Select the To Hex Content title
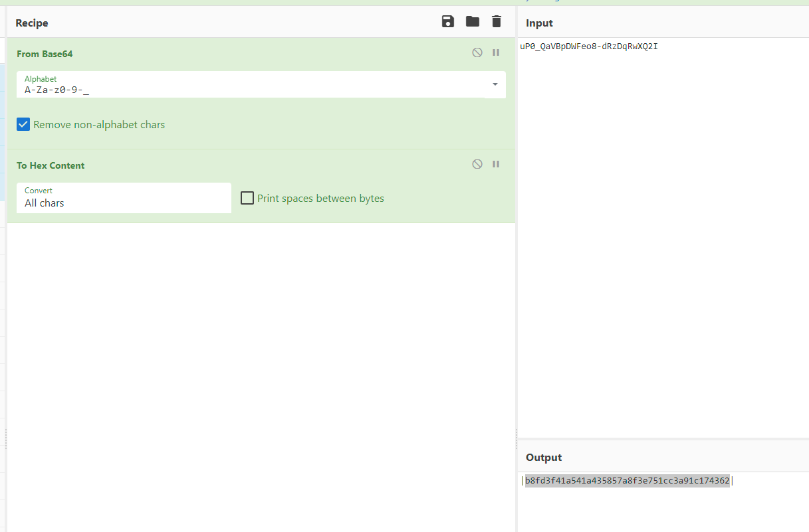This screenshot has width=809, height=532. point(51,165)
